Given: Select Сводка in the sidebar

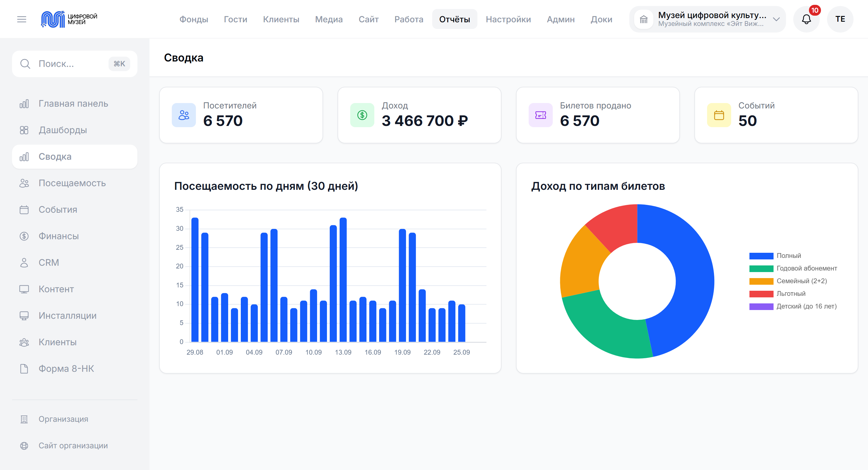Looking at the screenshot, I should 75,157.
